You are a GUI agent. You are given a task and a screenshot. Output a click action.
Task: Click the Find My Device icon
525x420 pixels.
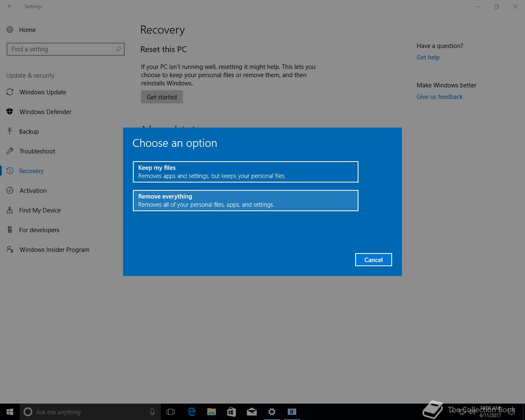pyautogui.click(x=10, y=210)
